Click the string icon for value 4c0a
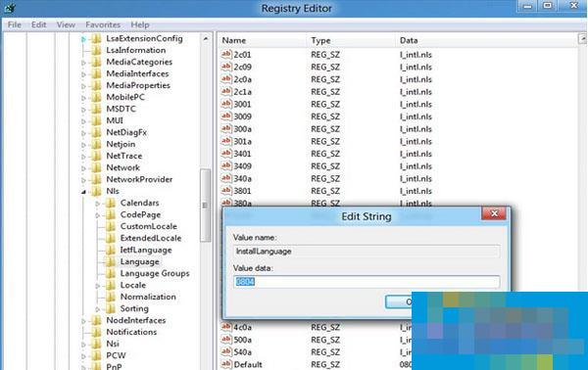 [226, 327]
